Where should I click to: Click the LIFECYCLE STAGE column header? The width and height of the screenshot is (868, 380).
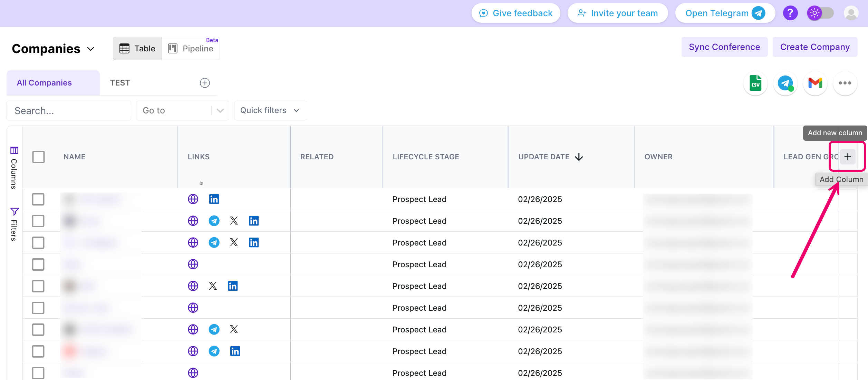(426, 157)
